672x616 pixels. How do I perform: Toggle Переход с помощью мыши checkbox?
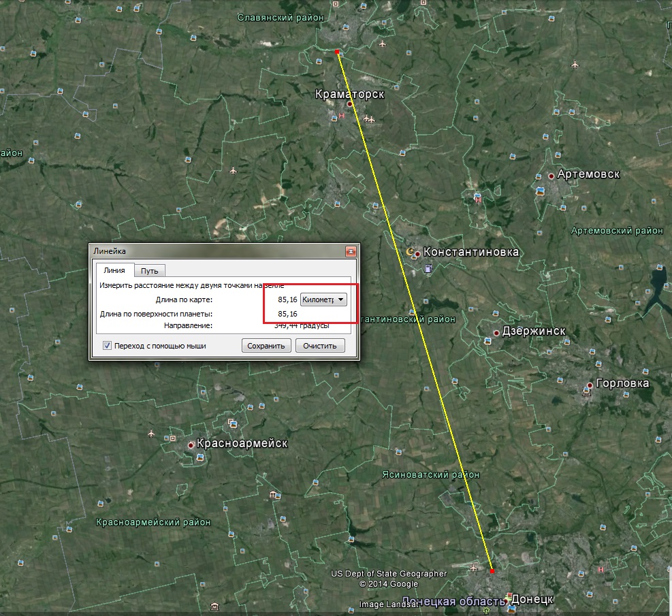(107, 346)
